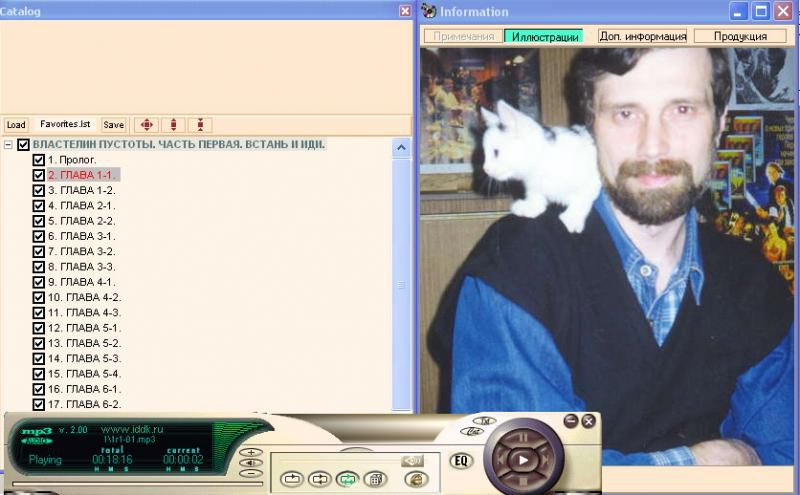
Task: Collapse the 'ВЛАСТЕЛИН ПУСТОТЫ' tree node
Action: point(9,145)
